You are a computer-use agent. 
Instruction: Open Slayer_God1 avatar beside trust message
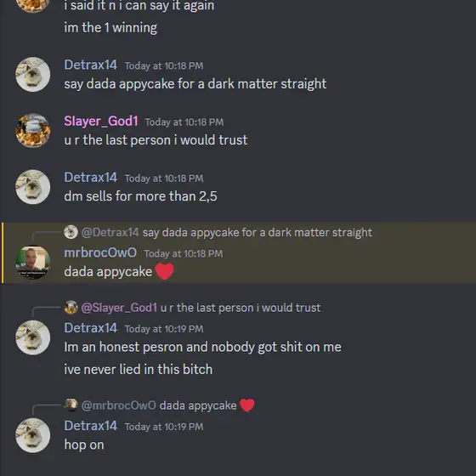[33, 131]
